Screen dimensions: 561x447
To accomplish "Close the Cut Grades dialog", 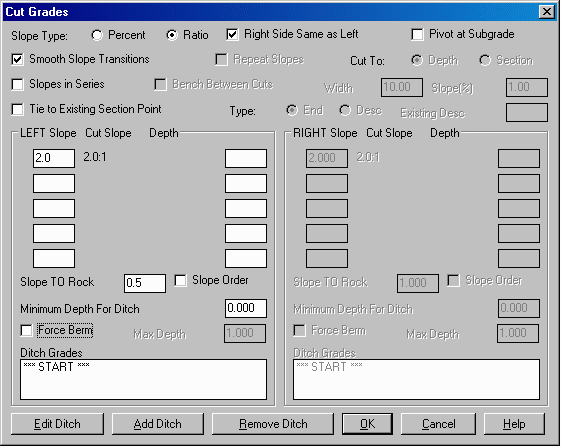I will click(547, 12).
